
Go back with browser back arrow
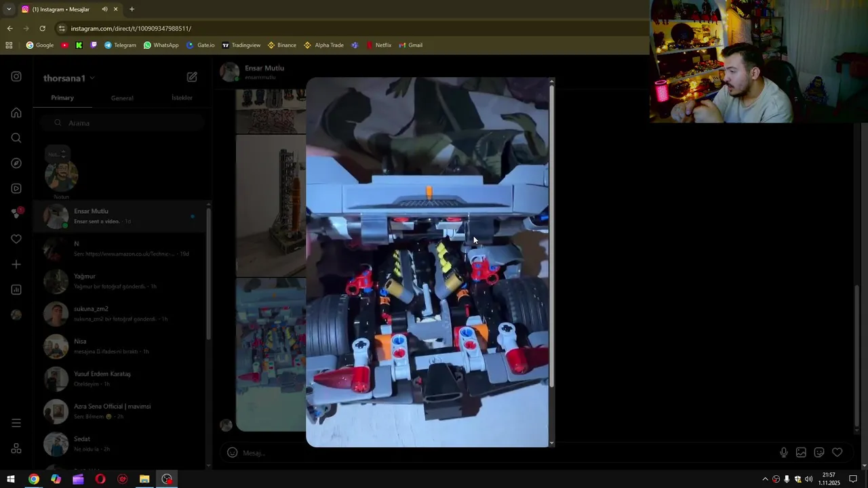pos(9,28)
